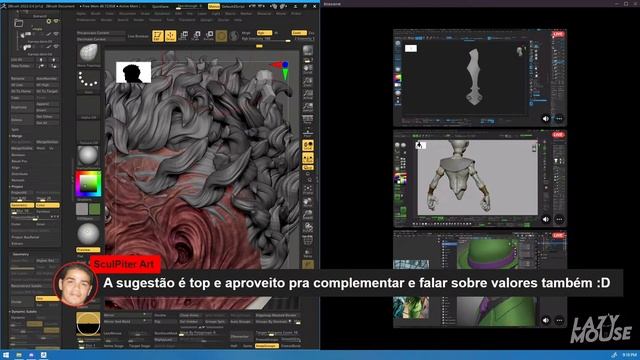
Task: Open the current brush thumbnail picker
Action: pyautogui.click(x=89, y=55)
